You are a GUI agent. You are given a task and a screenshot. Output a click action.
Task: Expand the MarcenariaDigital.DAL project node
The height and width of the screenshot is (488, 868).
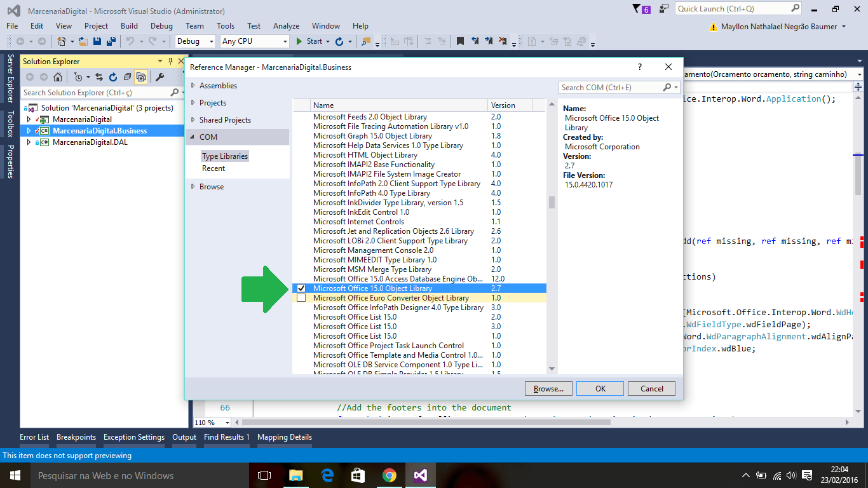29,142
